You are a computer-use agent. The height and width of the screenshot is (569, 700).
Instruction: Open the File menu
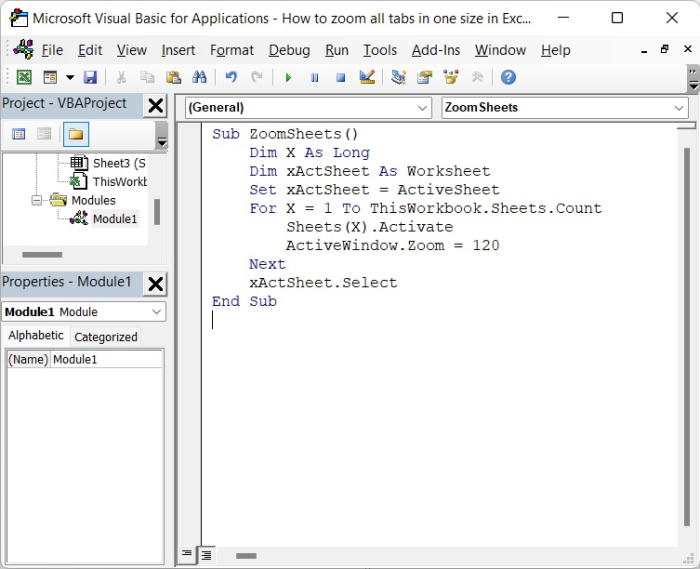pos(52,50)
